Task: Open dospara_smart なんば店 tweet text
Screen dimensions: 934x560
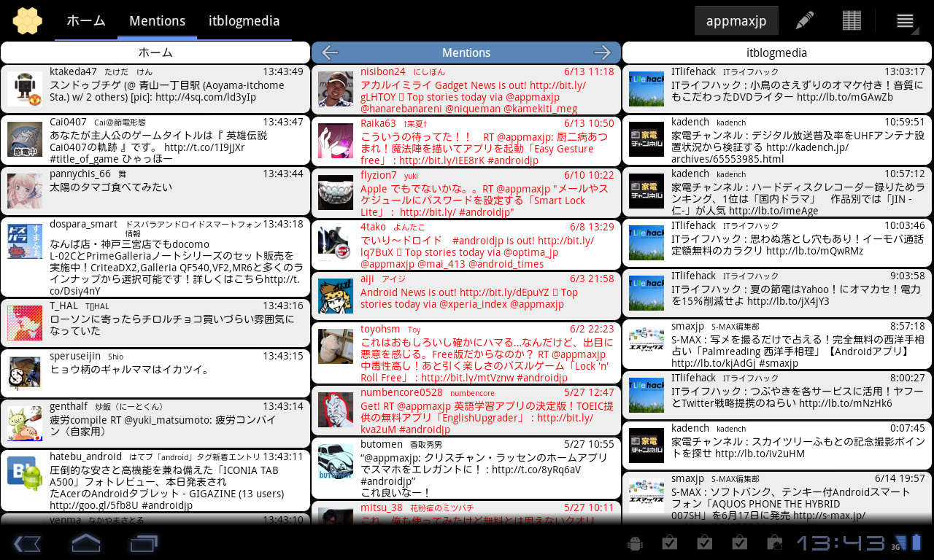Action: tap(175, 268)
